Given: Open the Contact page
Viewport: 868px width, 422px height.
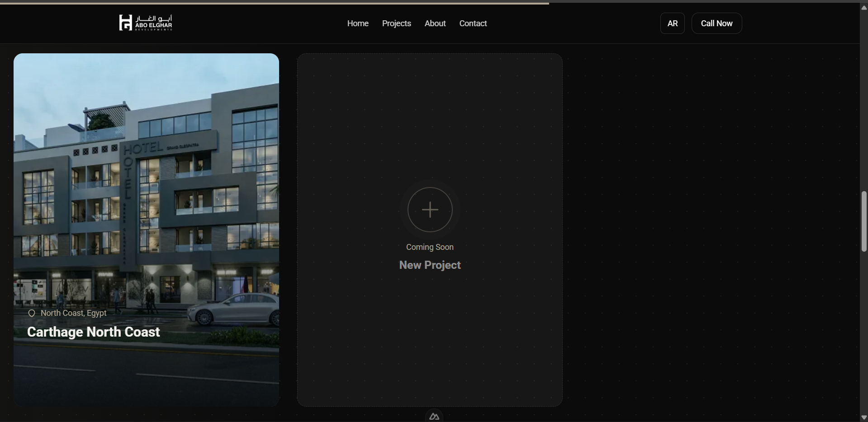Looking at the screenshot, I should click(x=473, y=23).
